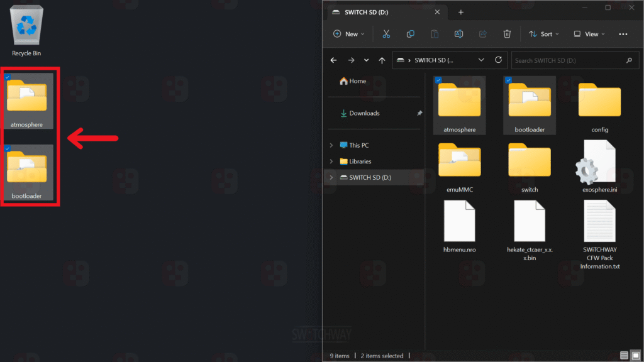Viewport: 644px width, 362px height.
Task: Uncheck the desktop atmosphere folder checkbox
Action: (8, 77)
